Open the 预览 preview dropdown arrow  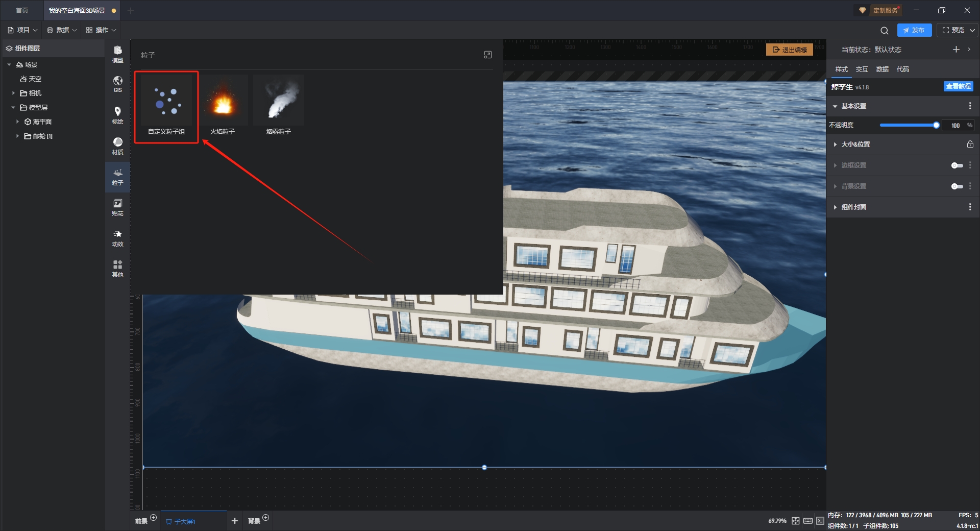tap(972, 30)
